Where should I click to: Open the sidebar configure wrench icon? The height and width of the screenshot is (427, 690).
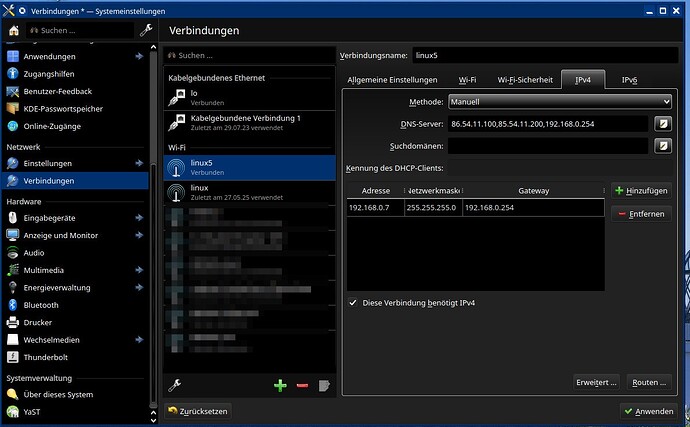(146, 30)
